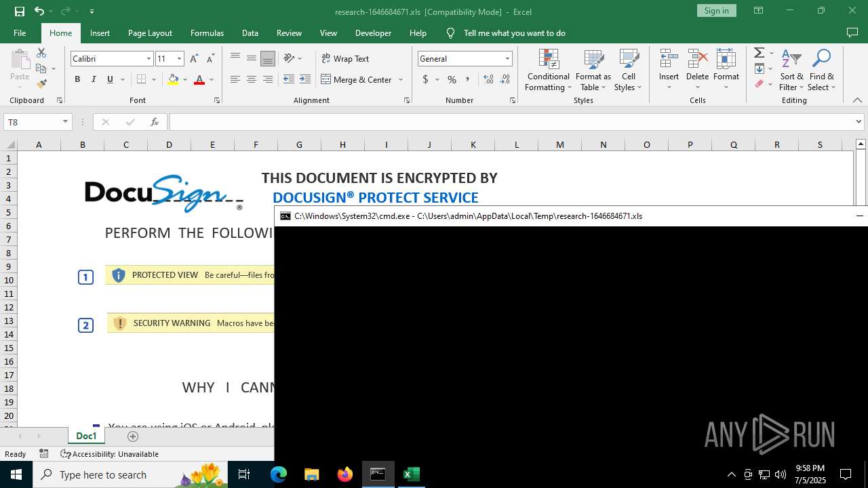Click the Sign in button
This screenshot has height=488, width=868.
(x=716, y=11)
